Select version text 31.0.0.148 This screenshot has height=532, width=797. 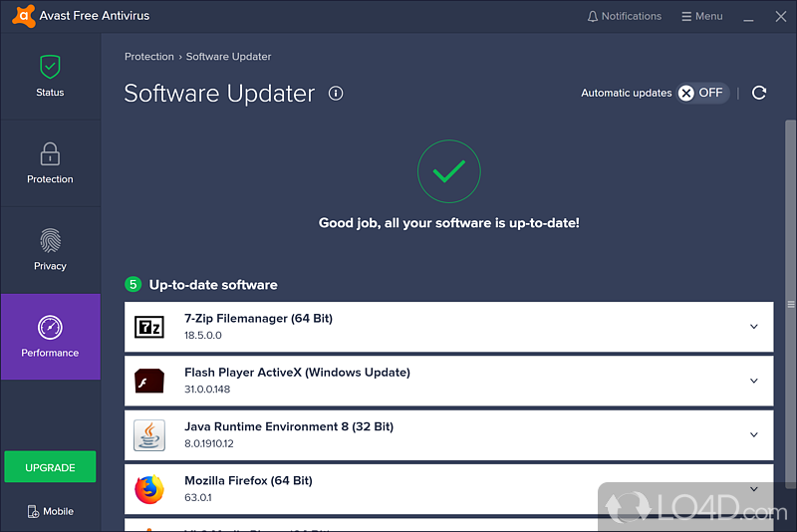point(207,390)
